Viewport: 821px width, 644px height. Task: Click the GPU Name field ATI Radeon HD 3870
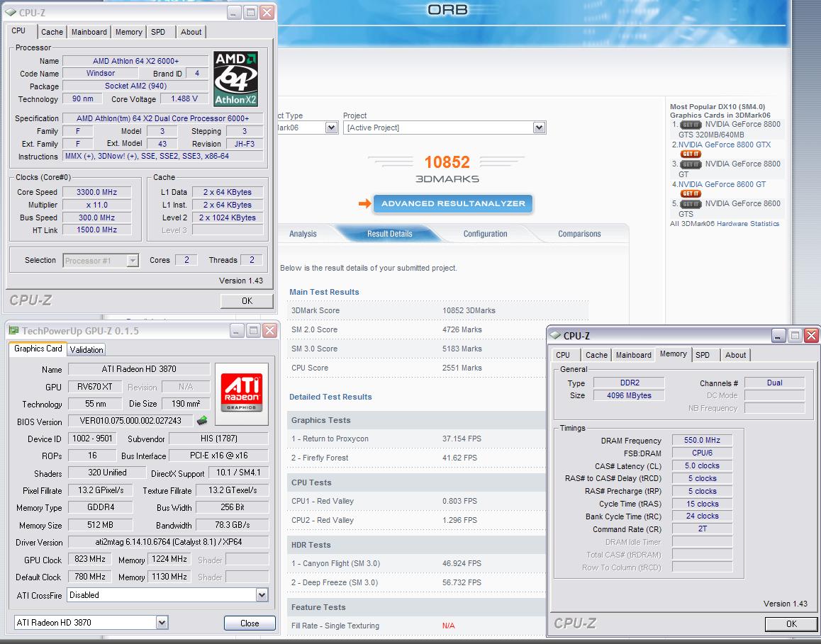139,369
